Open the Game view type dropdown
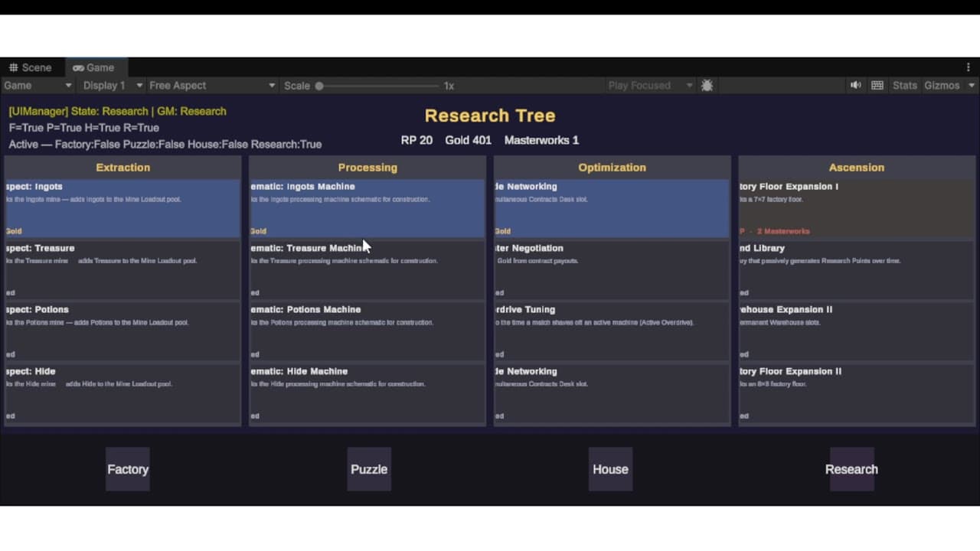Screen dimensions: 980x551 (x=38, y=86)
